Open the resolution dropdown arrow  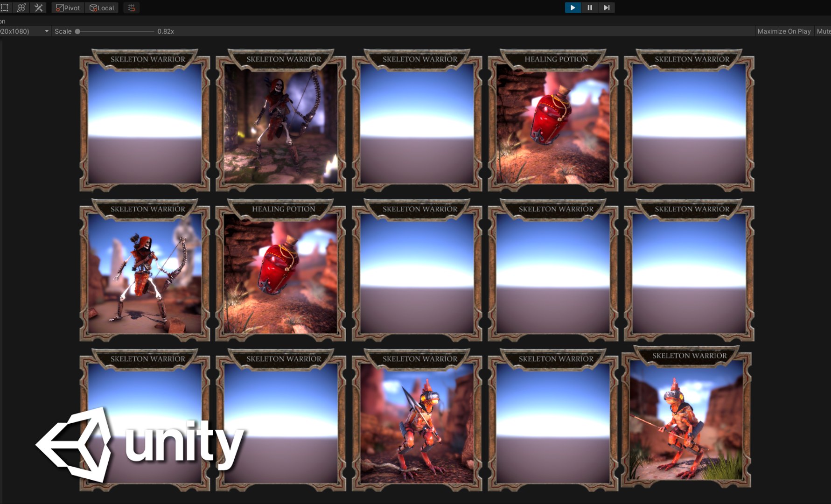(47, 31)
